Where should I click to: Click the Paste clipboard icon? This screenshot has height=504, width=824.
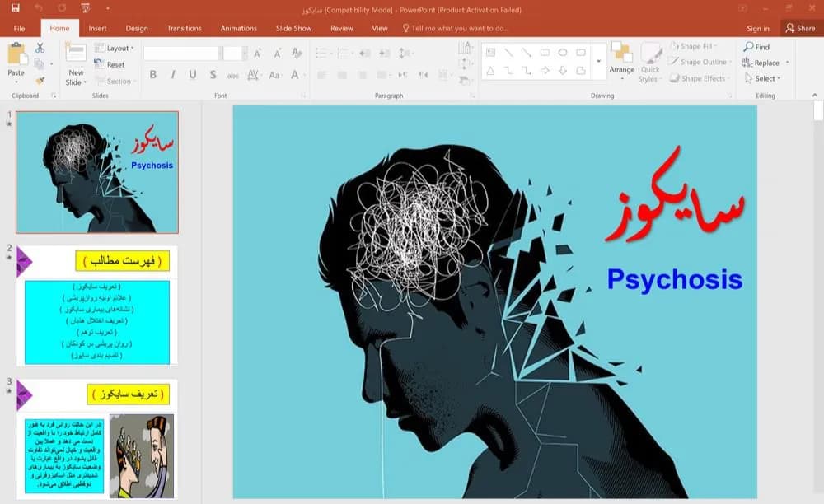point(16,54)
